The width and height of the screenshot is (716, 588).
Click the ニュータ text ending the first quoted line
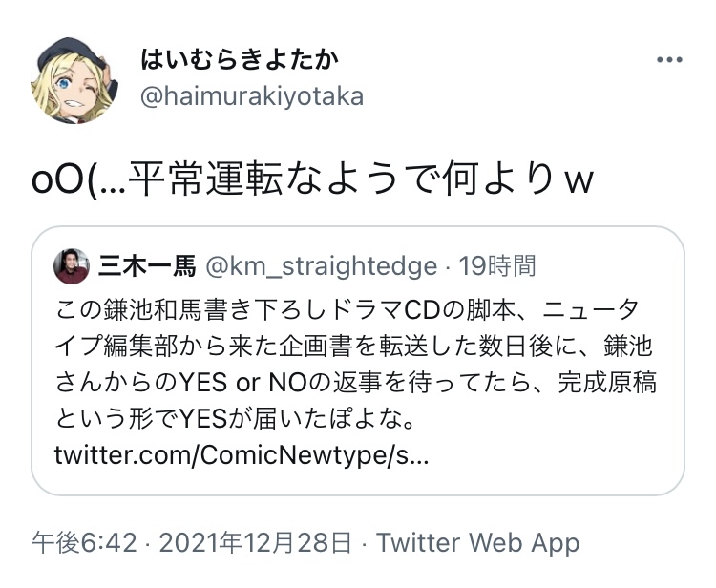[x=590, y=309]
